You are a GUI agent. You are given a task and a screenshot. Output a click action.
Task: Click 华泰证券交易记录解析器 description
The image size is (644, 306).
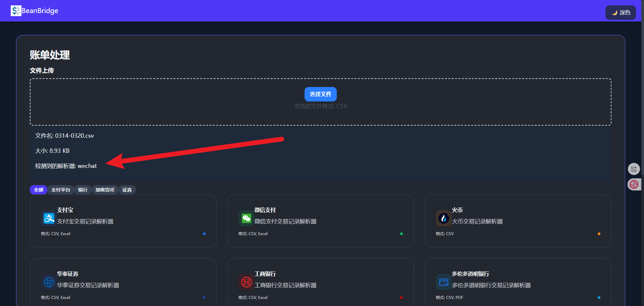coord(88,285)
